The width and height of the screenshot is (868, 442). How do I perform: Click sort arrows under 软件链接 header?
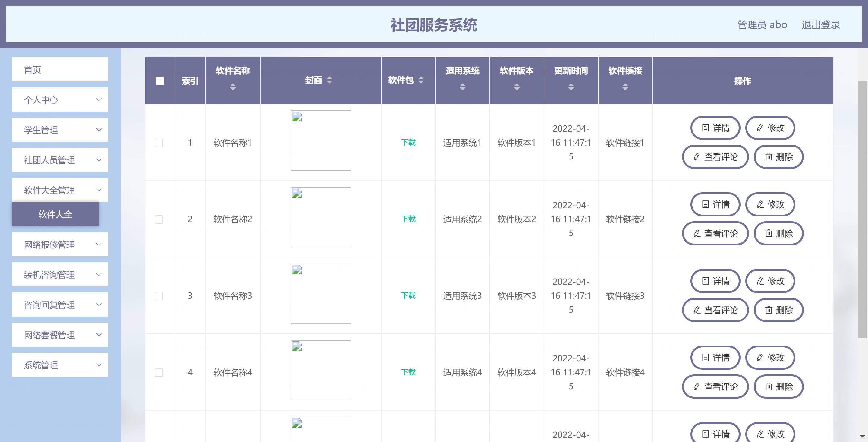pyautogui.click(x=625, y=87)
